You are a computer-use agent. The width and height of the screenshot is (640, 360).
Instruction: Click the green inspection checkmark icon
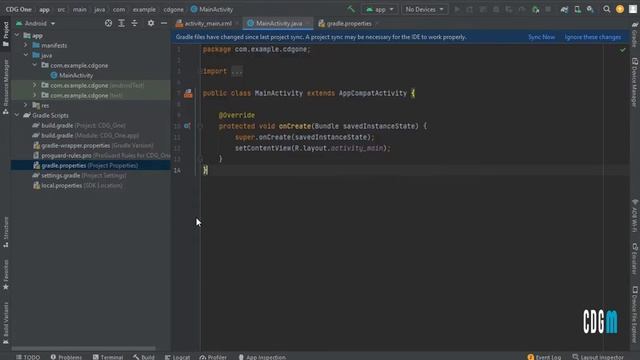click(x=622, y=50)
